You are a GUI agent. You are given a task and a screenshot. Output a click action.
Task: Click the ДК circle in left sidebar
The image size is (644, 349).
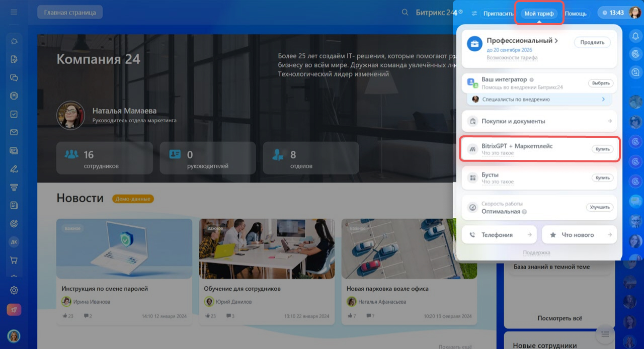pyautogui.click(x=14, y=242)
